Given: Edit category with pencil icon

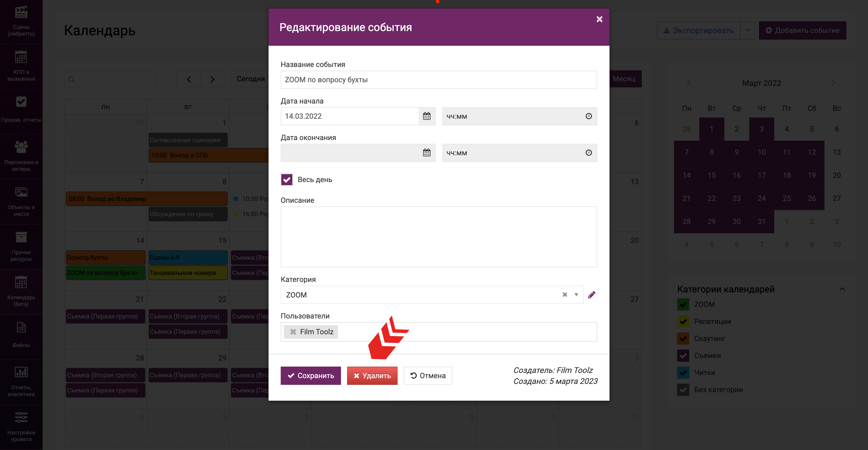Looking at the screenshot, I should click(x=591, y=295).
